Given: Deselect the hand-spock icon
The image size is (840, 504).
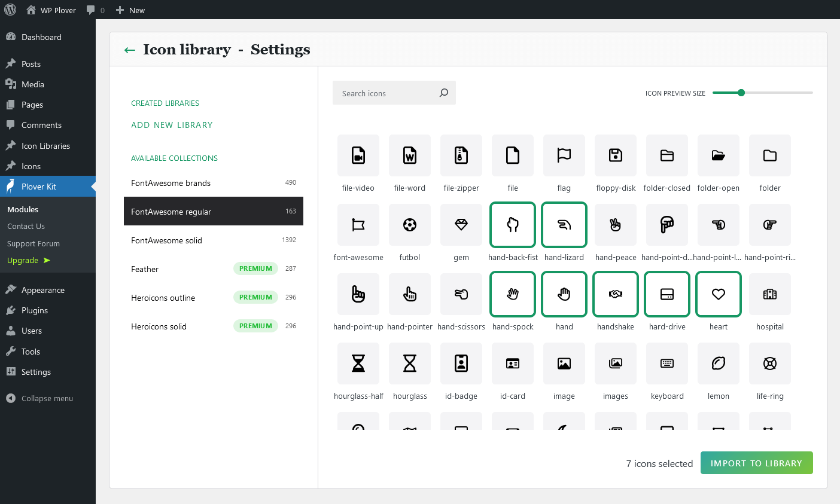Looking at the screenshot, I should [x=512, y=294].
